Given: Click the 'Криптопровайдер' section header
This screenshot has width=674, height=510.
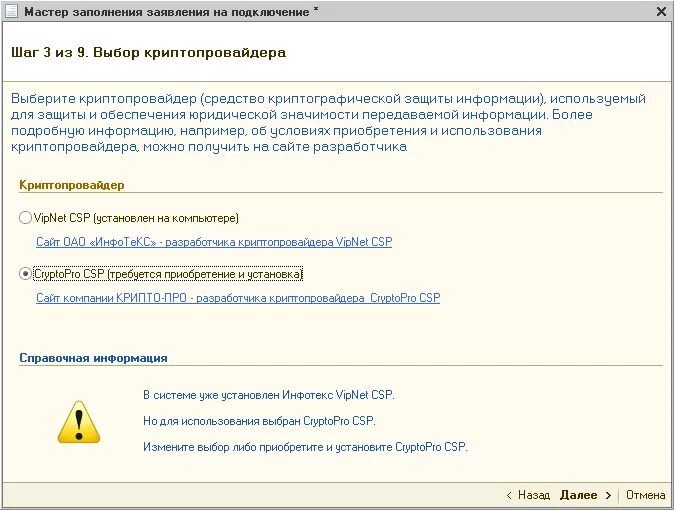Looking at the screenshot, I should (72, 185).
